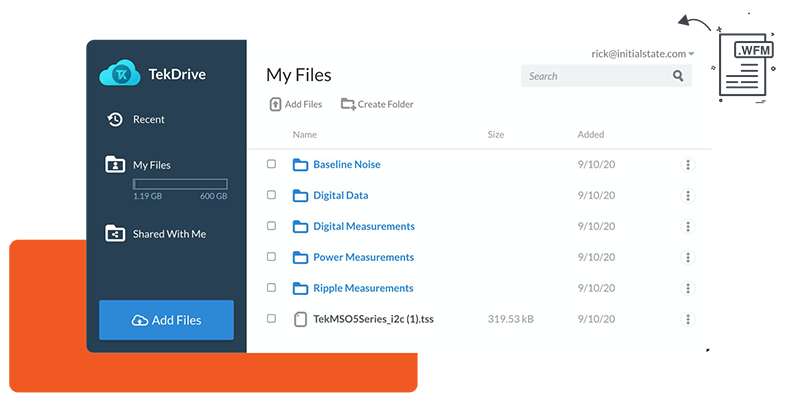Click the Add Files upload icon in toolbar
800x406 pixels.
coord(275,104)
